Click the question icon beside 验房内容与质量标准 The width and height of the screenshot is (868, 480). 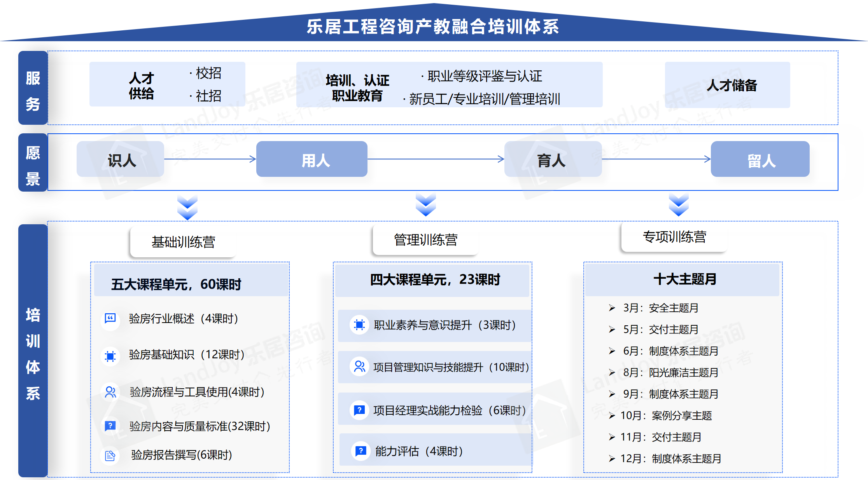110,426
